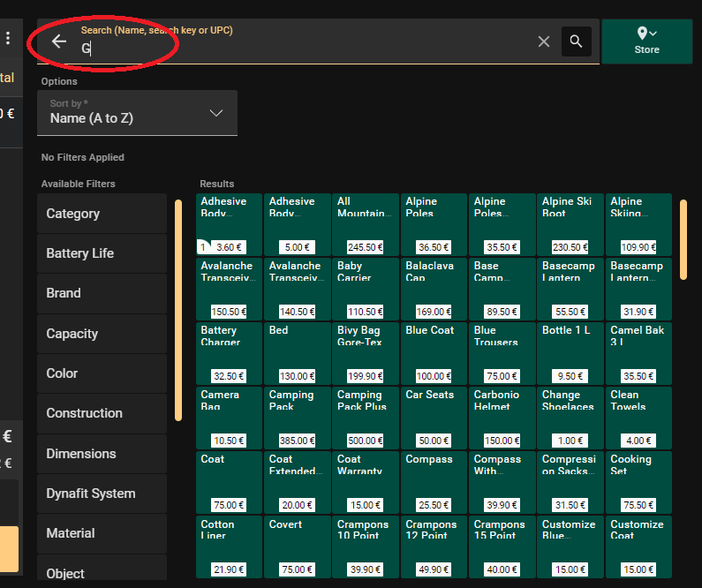Open the Sort by Name dropdown

pyautogui.click(x=137, y=113)
